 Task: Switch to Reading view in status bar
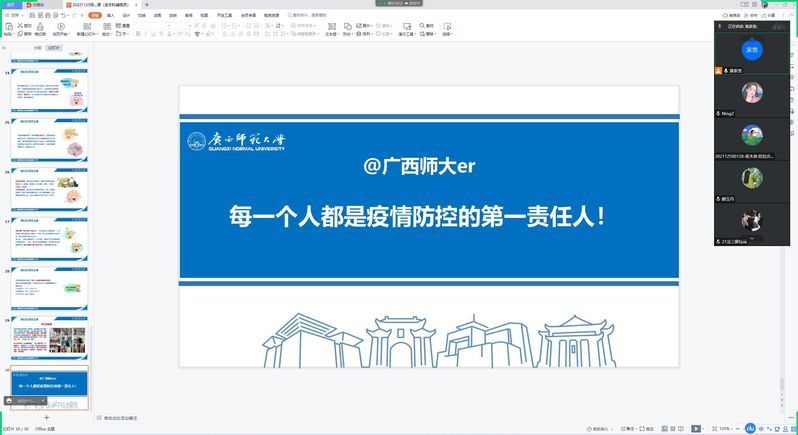tap(681, 429)
